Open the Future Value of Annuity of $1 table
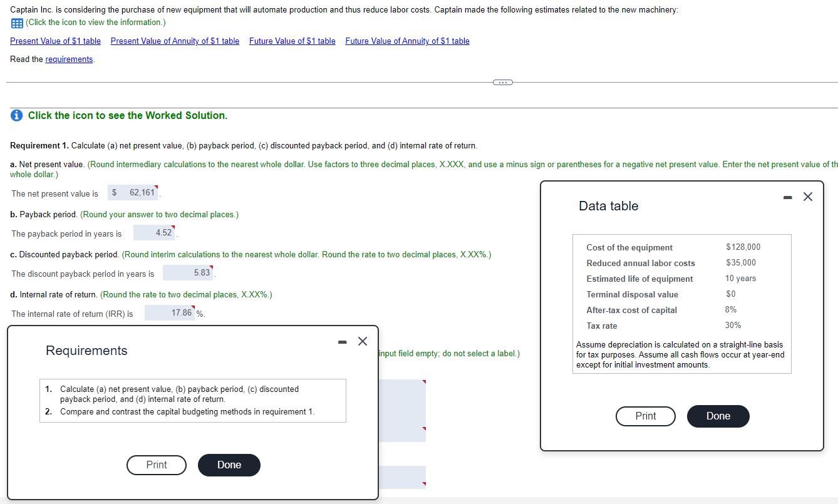This screenshot has width=838, height=504. (x=407, y=41)
